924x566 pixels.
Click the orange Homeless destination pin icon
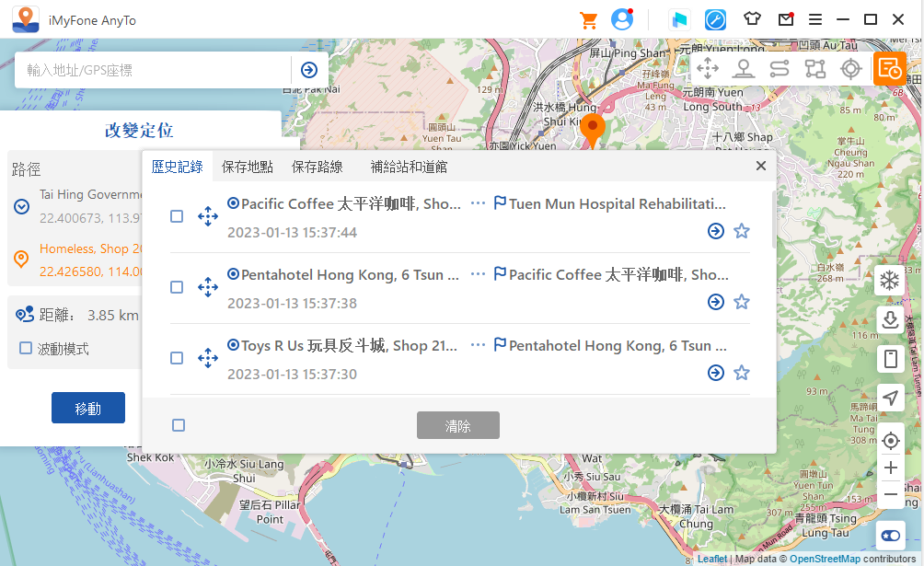[21, 259]
